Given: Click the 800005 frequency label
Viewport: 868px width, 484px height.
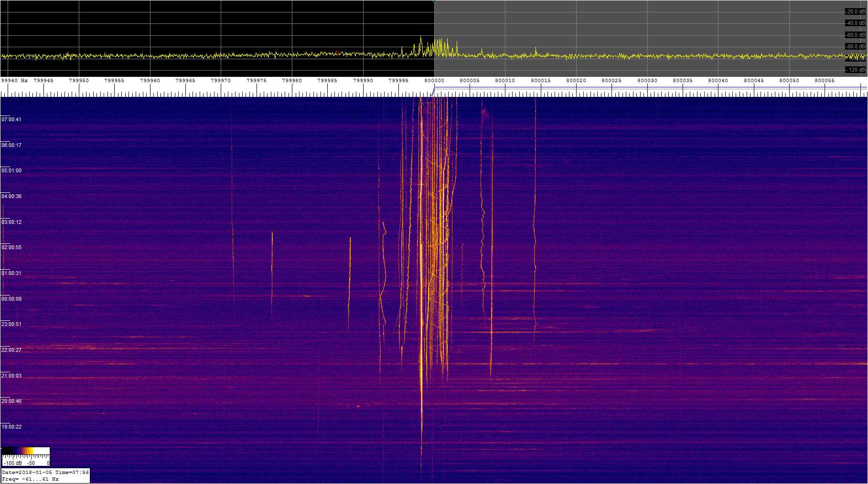Looking at the screenshot, I should [470, 81].
